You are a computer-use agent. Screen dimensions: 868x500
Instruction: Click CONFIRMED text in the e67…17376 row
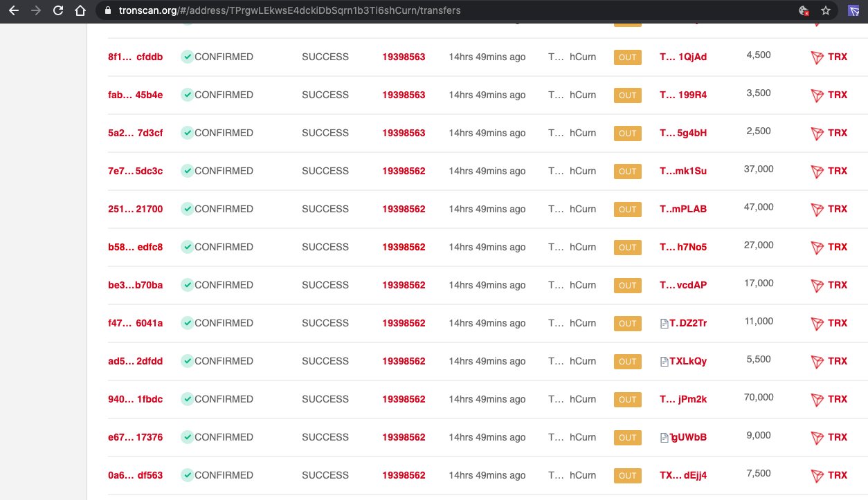(224, 437)
